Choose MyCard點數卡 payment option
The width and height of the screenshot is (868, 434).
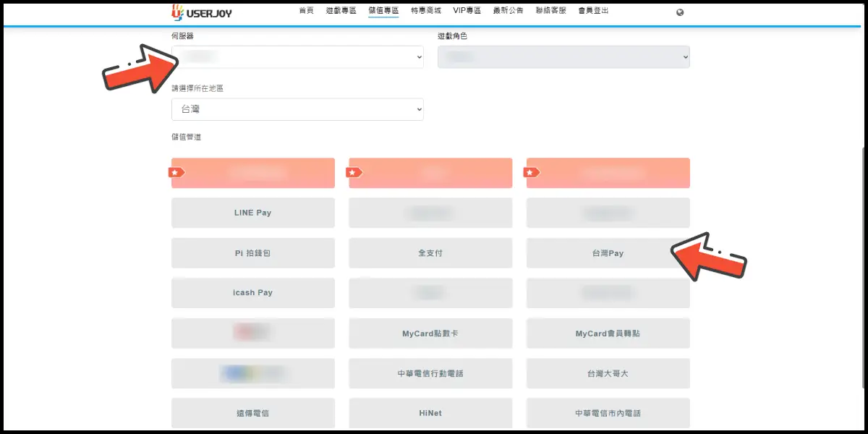[430, 333]
